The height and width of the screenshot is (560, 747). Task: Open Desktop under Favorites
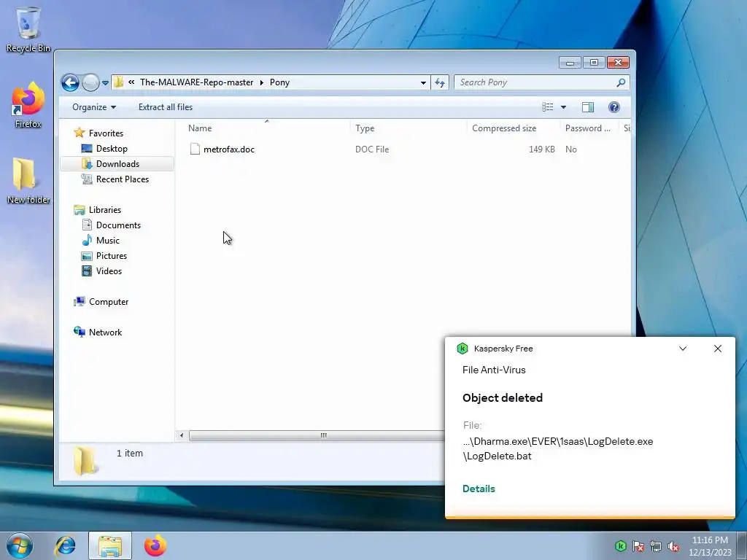tap(112, 149)
